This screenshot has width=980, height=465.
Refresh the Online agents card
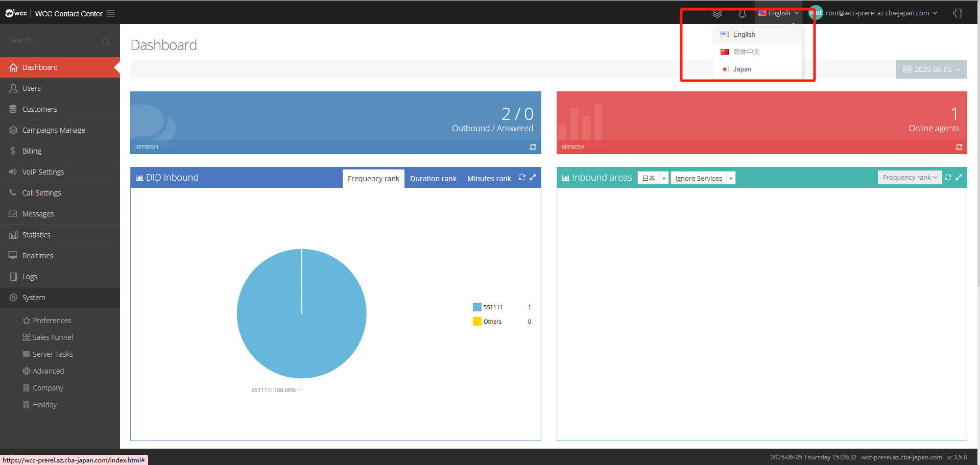pos(959,147)
